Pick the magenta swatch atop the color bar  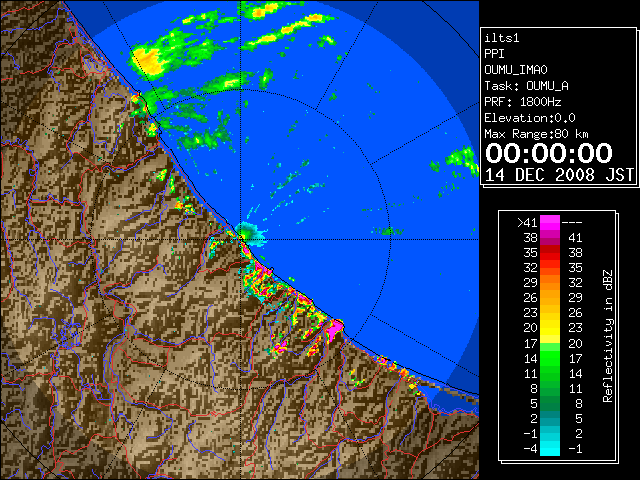(x=550, y=223)
